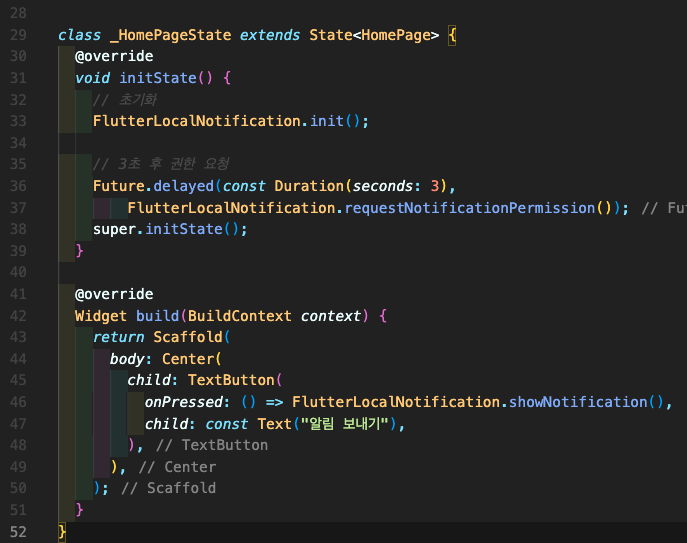Click the Duration(seconds: 3) argument
The image size is (687, 543).
click(x=361, y=186)
